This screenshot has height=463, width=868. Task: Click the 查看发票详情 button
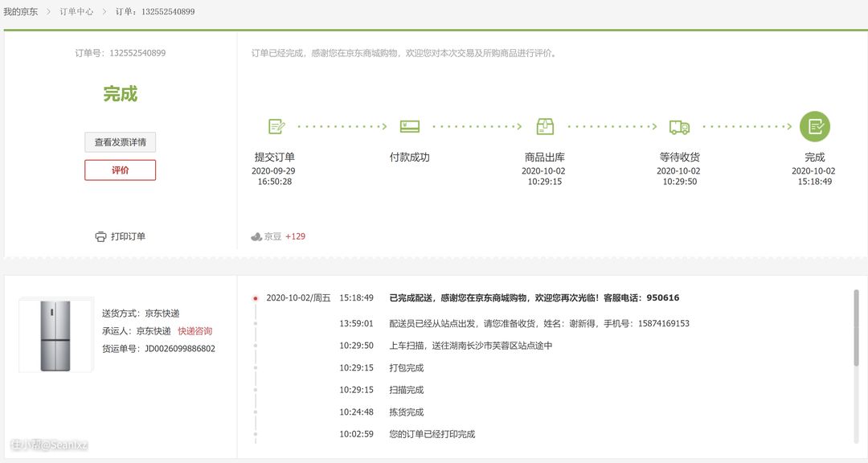coord(120,142)
